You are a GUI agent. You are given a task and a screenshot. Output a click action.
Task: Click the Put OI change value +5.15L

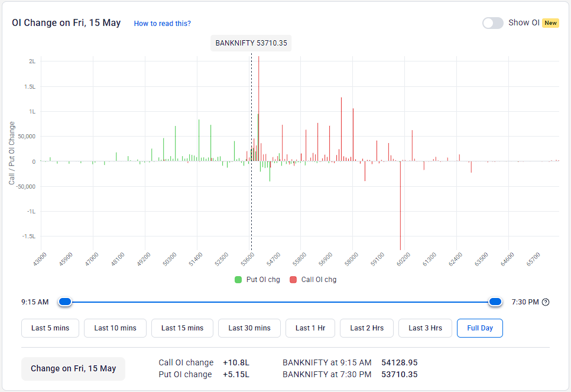pyautogui.click(x=236, y=374)
